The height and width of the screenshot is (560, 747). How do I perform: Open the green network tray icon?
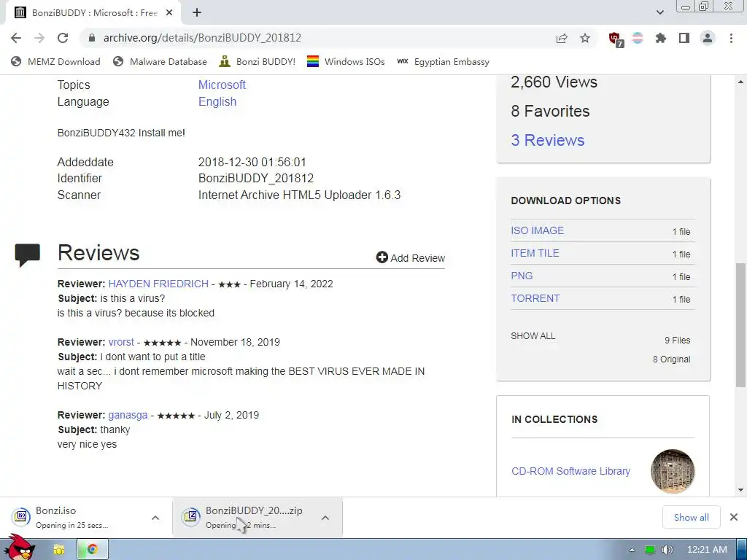click(650, 550)
